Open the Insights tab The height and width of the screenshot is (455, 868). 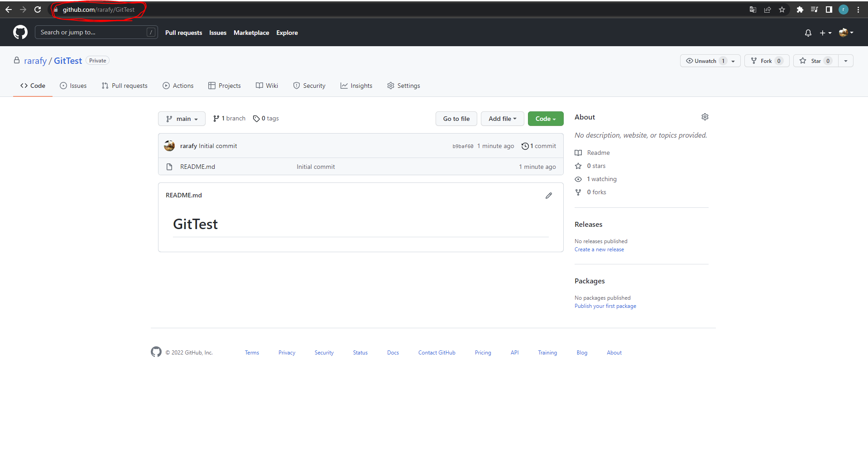(x=356, y=86)
